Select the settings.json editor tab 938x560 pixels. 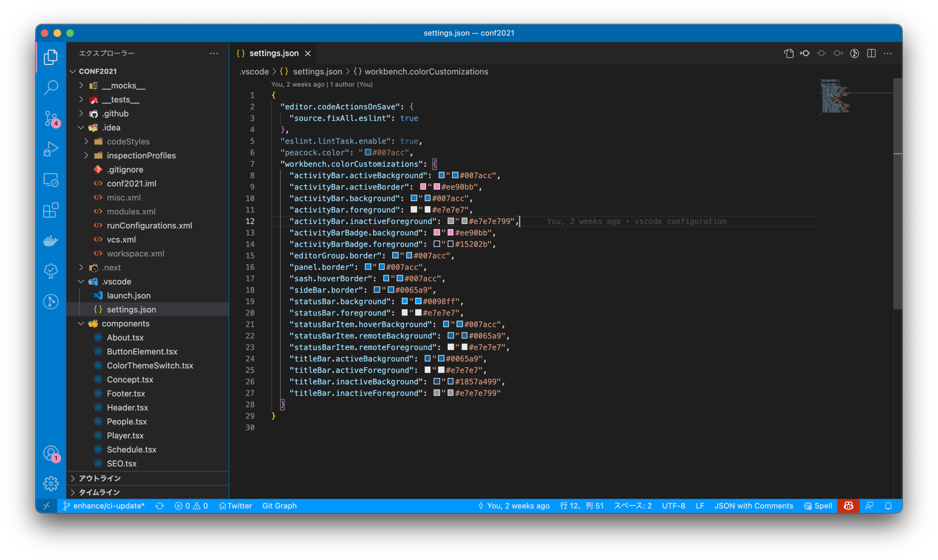(274, 53)
